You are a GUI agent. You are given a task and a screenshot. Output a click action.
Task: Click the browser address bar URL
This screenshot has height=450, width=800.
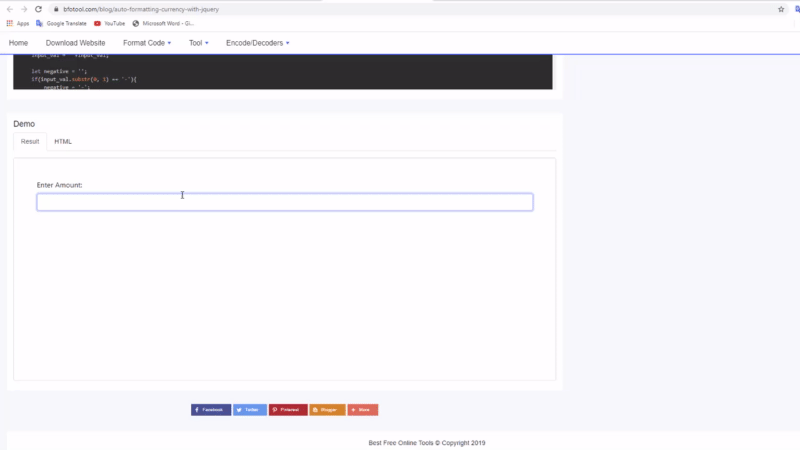tap(141, 9)
